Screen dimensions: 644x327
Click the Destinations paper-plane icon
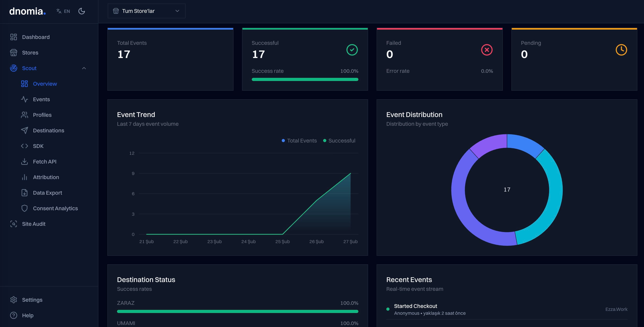(24, 130)
